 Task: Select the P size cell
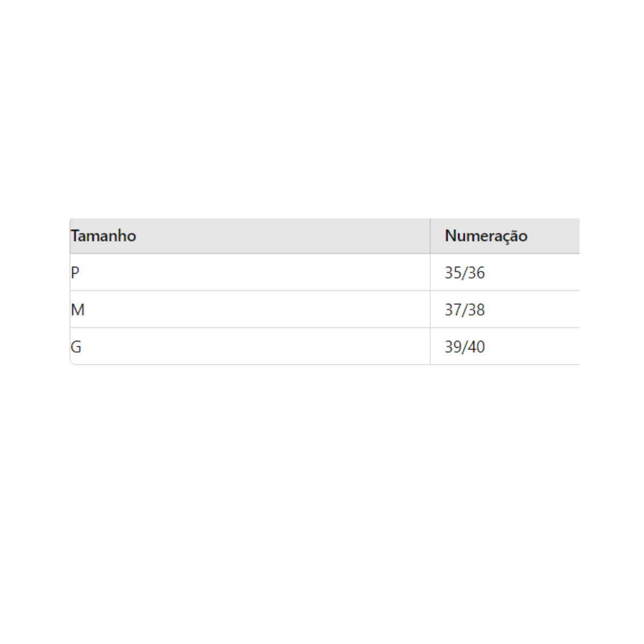[x=75, y=273]
